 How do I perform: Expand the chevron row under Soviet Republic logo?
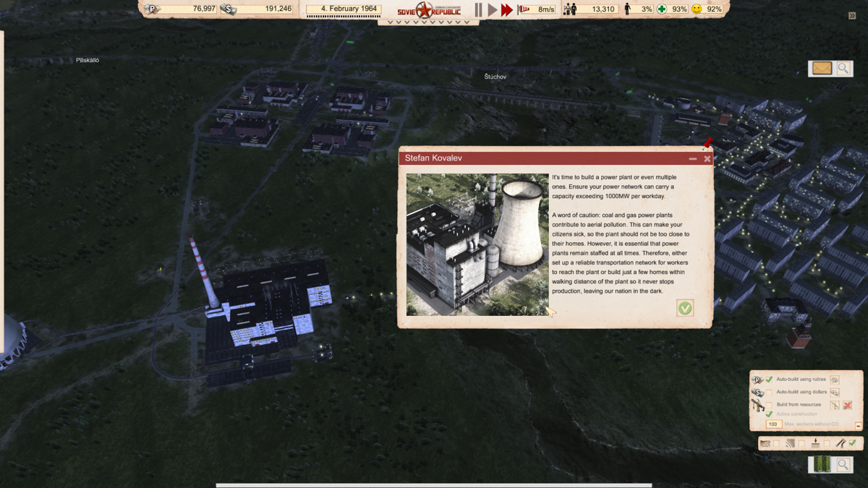[428, 22]
